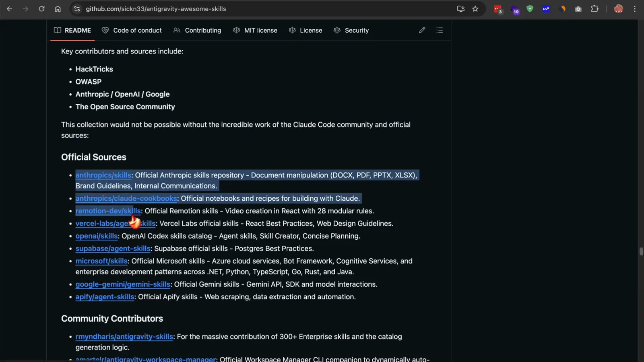Open the MIT license tab
This screenshot has width=644, height=362.
pyautogui.click(x=255, y=30)
